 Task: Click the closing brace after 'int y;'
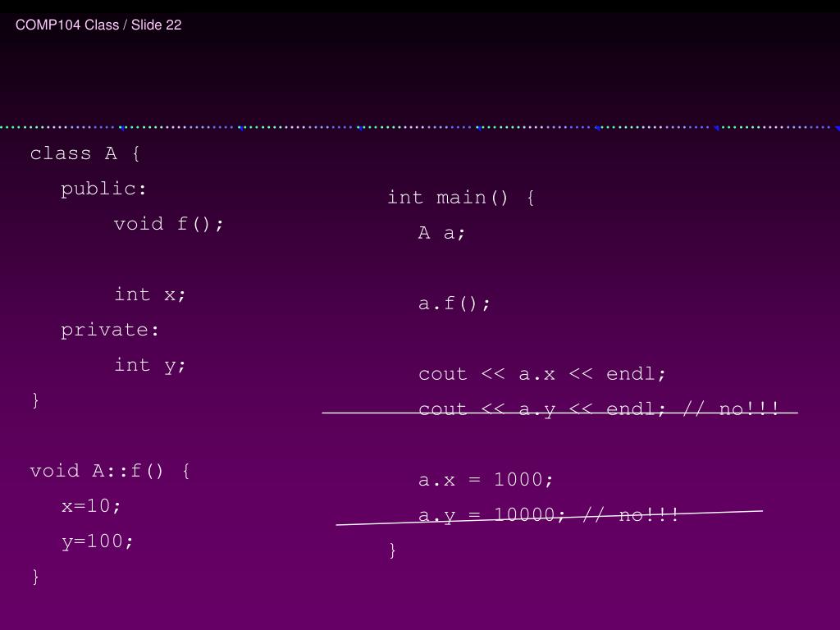35,400
